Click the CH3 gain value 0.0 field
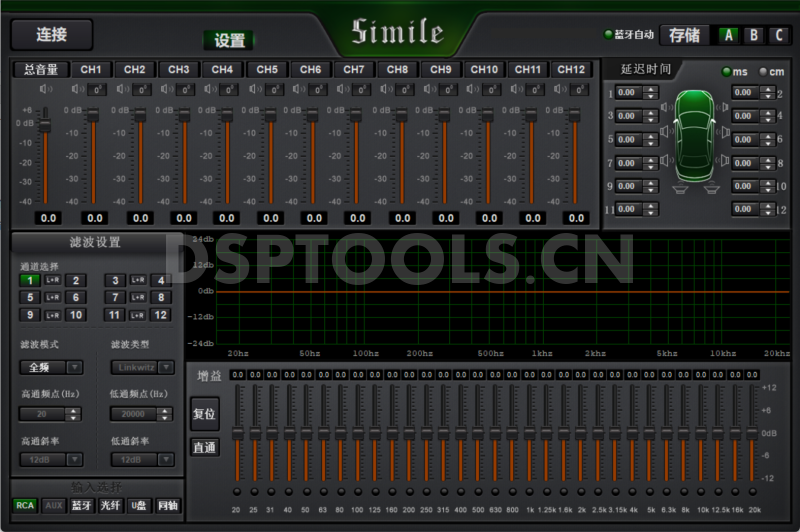 184,218
